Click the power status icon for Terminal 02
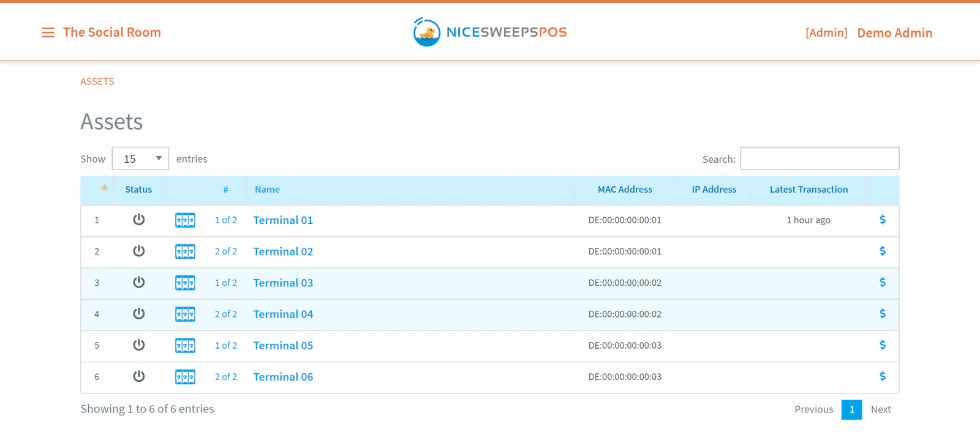 pos(139,251)
